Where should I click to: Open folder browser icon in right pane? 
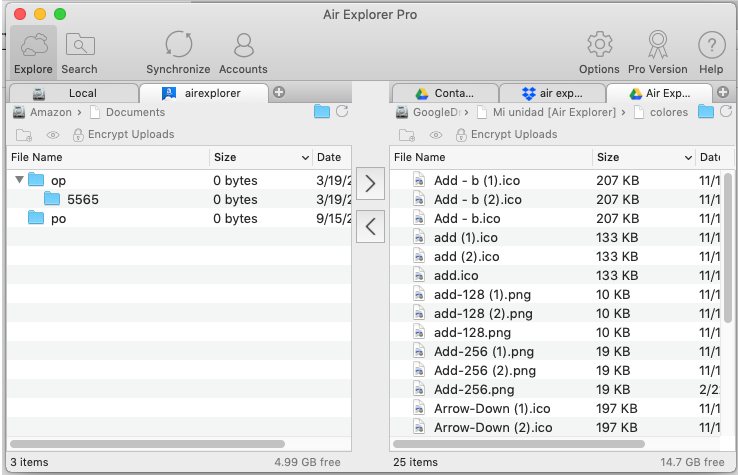point(706,112)
